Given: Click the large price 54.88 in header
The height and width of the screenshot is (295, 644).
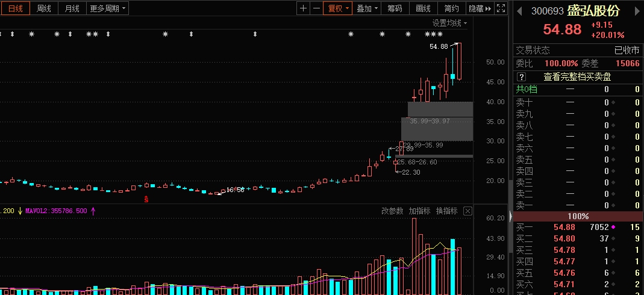Looking at the screenshot, I should point(562,29).
